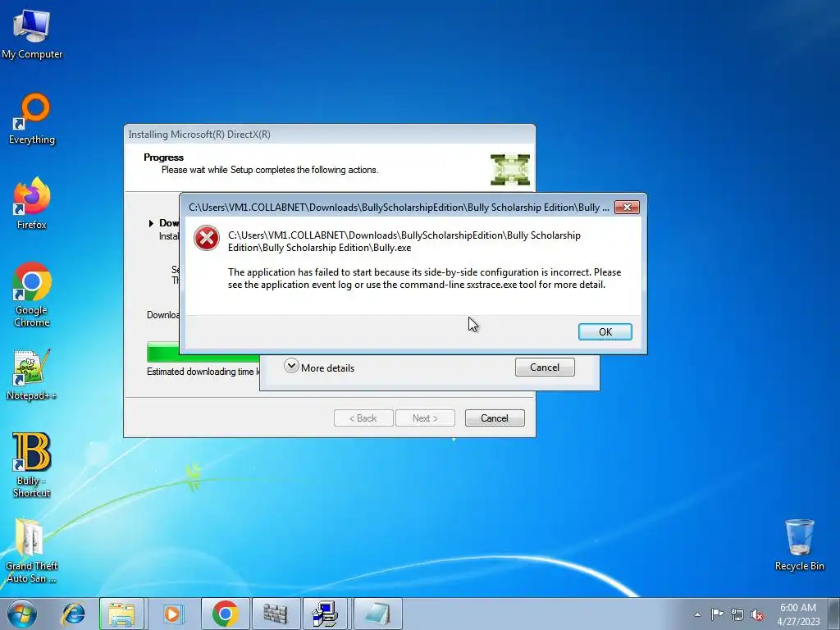Click the 'side-by-side configuration is incorrect' message
840x630 pixels.
tap(424, 278)
